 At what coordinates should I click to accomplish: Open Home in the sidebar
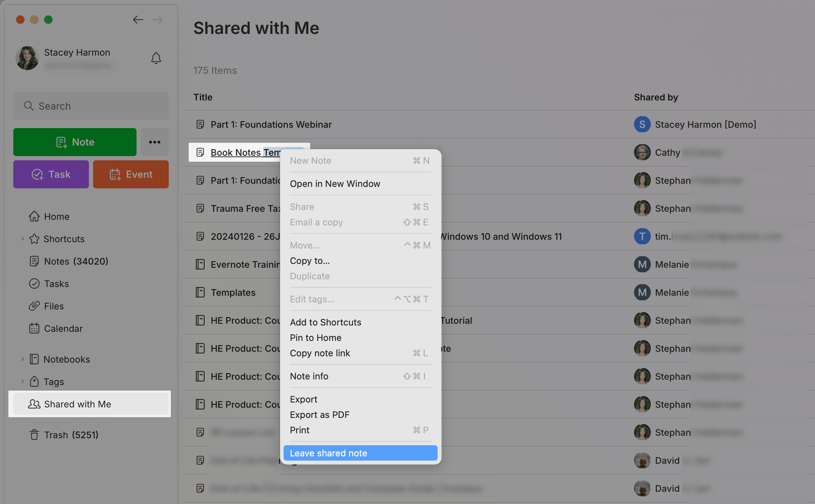tap(49, 217)
